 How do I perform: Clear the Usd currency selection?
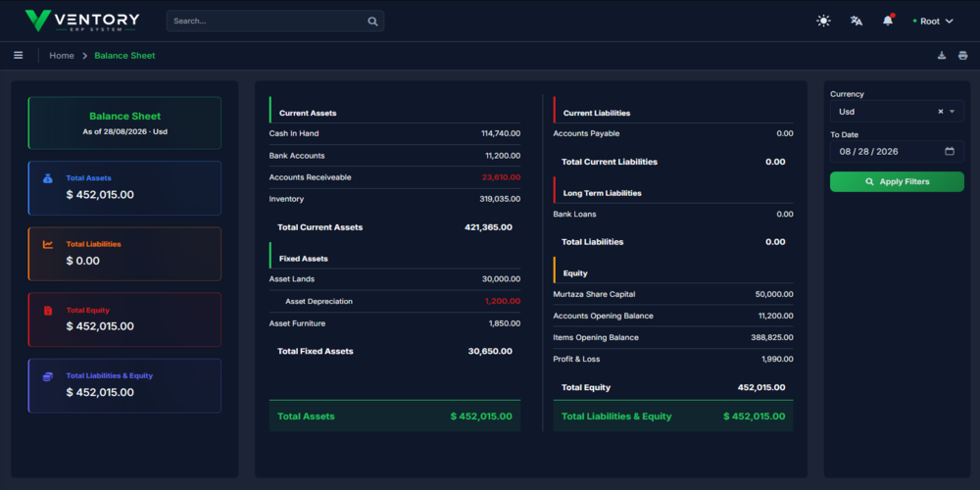941,112
